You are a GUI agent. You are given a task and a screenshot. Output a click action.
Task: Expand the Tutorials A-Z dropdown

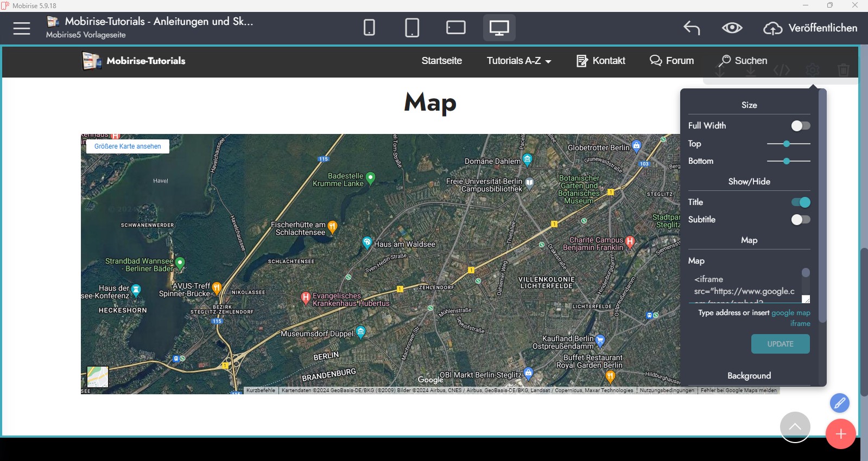click(518, 61)
